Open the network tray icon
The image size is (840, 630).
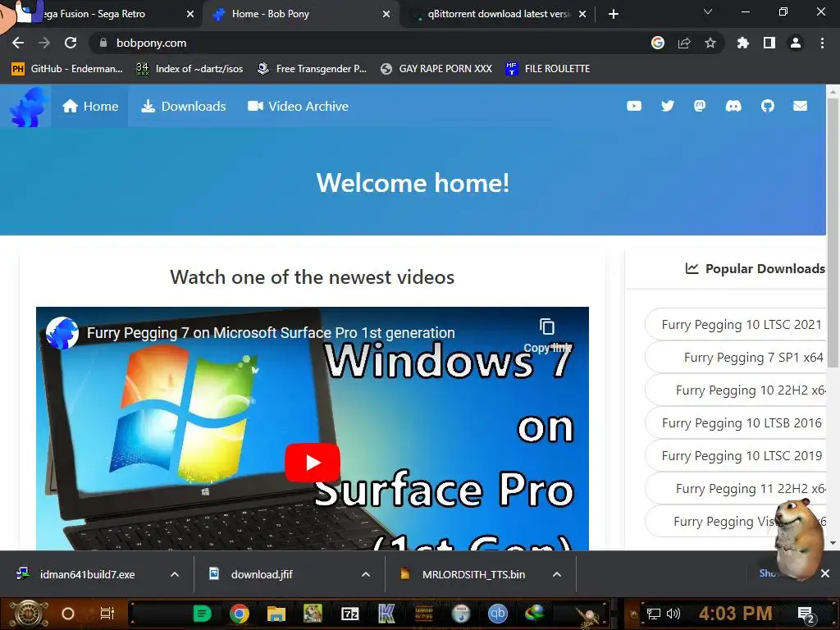(x=654, y=614)
